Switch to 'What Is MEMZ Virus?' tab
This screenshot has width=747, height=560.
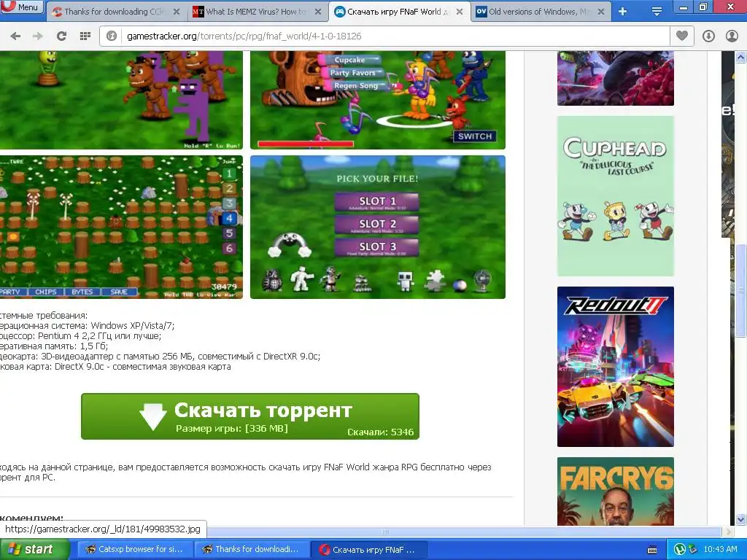point(258,12)
